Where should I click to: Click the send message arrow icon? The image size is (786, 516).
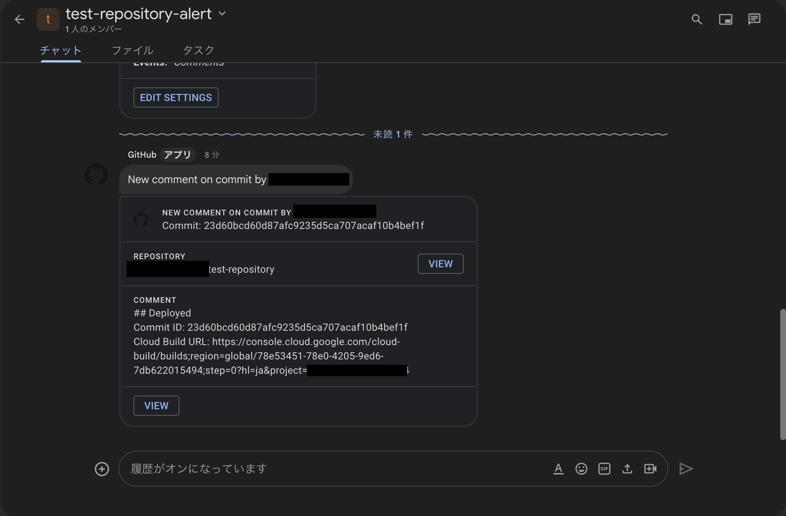pos(686,469)
